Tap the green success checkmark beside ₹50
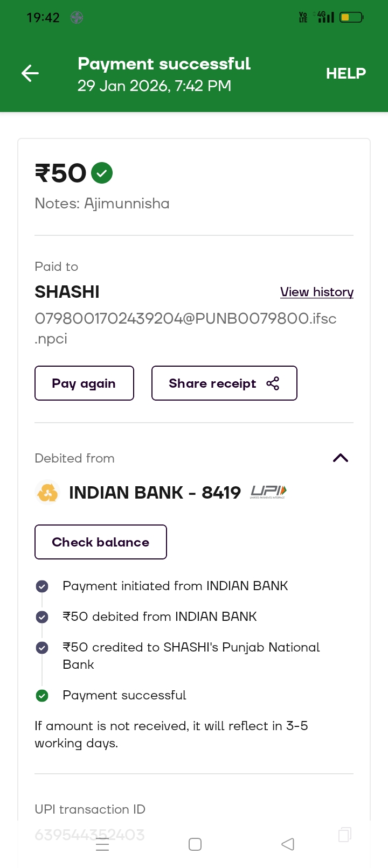The height and width of the screenshot is (868, 388). point(102,173)
